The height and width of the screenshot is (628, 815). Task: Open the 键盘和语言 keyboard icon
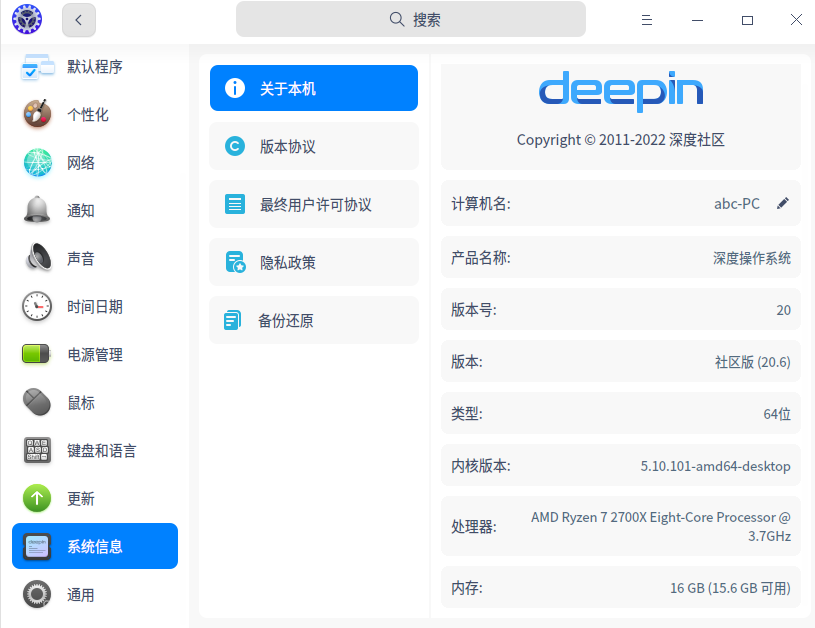click(36, 450)
